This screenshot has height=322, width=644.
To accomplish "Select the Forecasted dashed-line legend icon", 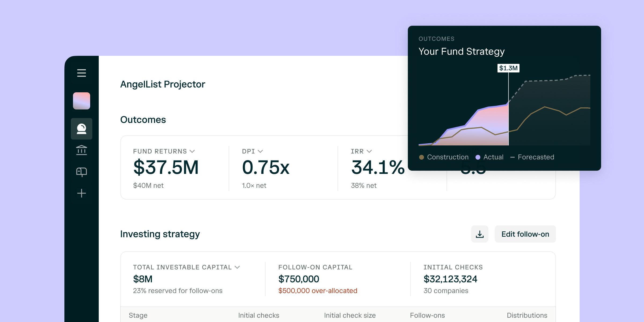I will pos(513,157).
